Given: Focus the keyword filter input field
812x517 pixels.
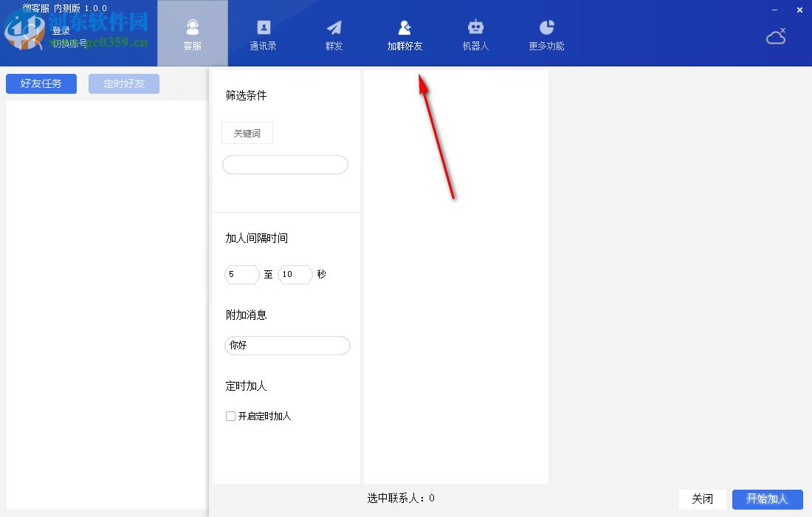Looking at the screenshot, I should (286, 165).
